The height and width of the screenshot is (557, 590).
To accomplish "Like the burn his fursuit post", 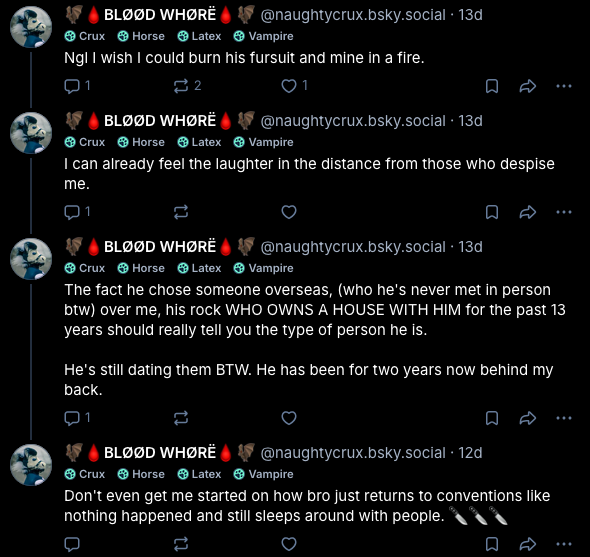I will point(295,86).
